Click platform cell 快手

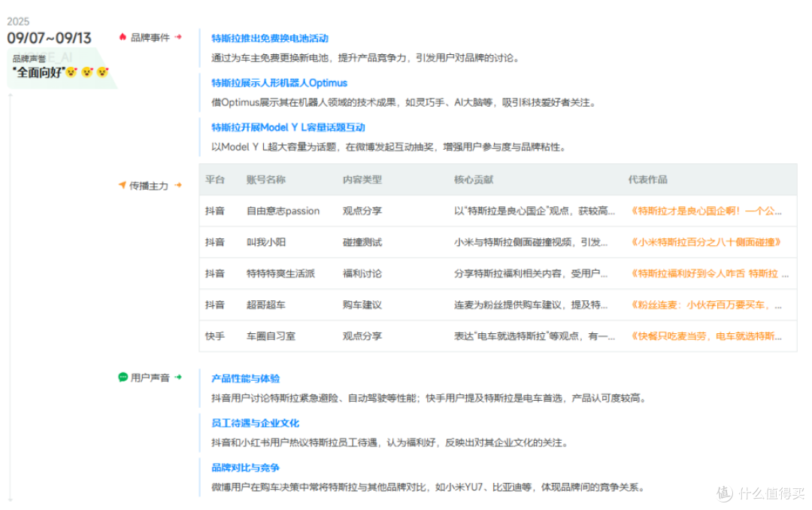215,335
